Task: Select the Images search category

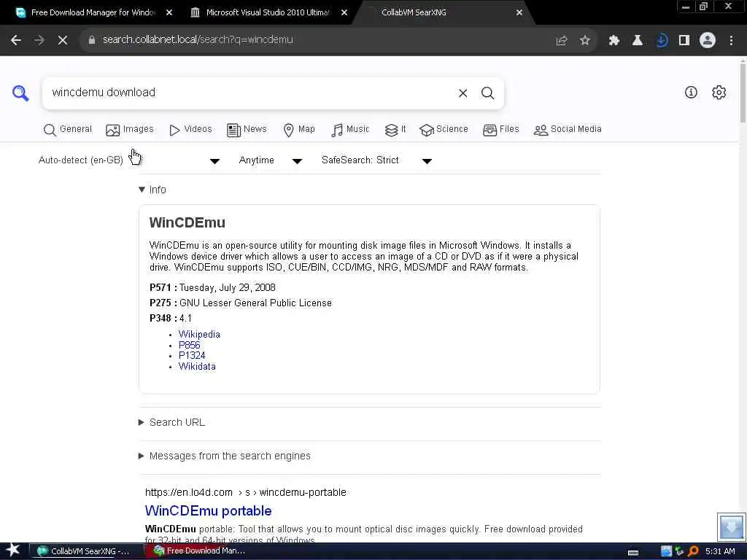Action: coord(130,130)
